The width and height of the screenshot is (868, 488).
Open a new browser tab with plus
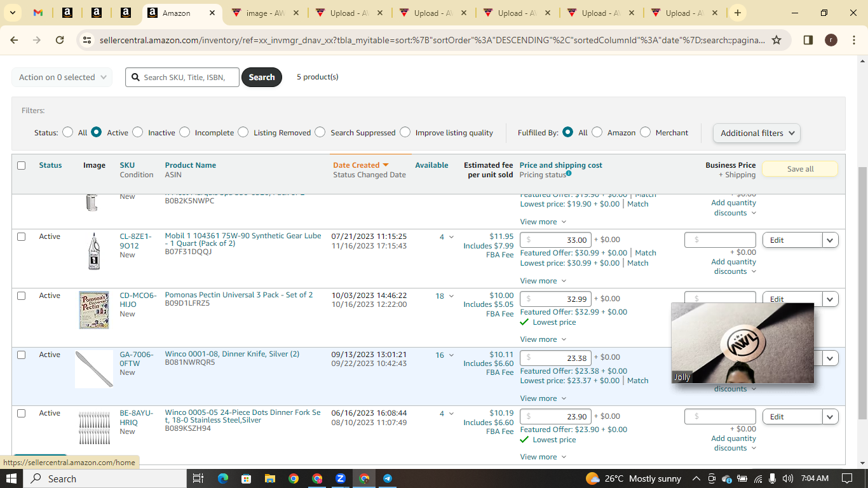click(x=737, y=13)
